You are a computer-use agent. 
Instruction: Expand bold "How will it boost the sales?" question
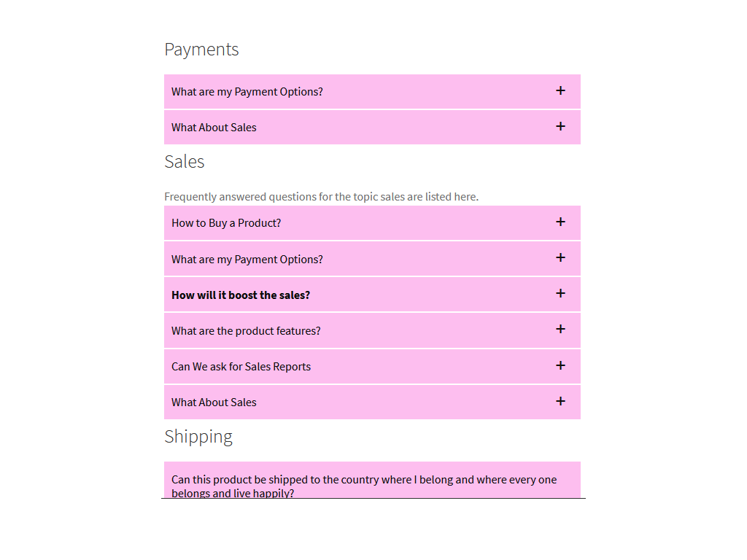click(x=241, y=295)
